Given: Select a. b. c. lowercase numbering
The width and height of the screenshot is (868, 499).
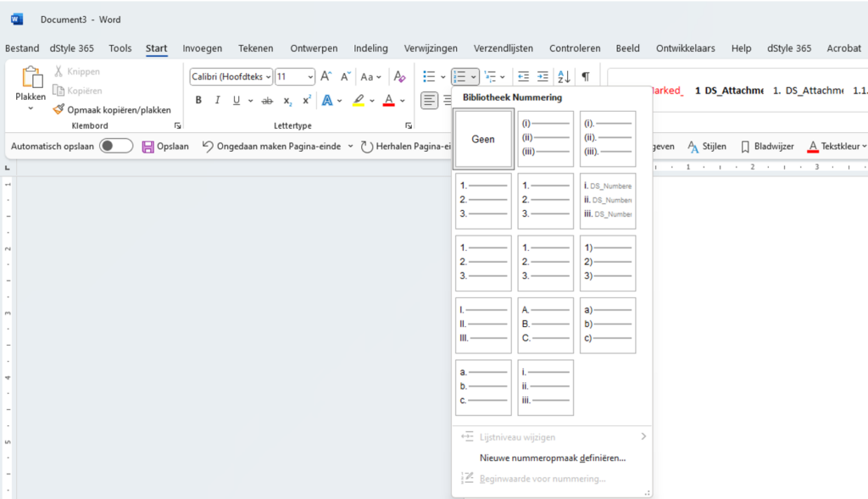Looking at the screenshot, I should click(x=483, y=388).
